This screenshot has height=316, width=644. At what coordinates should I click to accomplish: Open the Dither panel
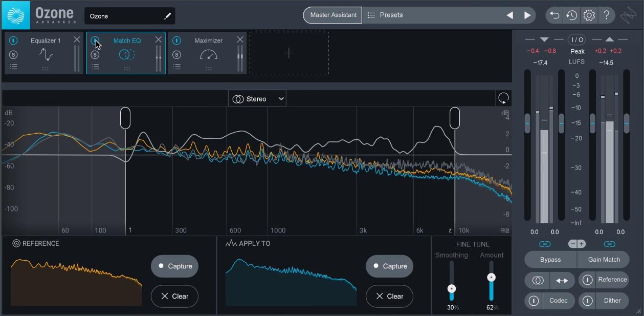[612, 301]
